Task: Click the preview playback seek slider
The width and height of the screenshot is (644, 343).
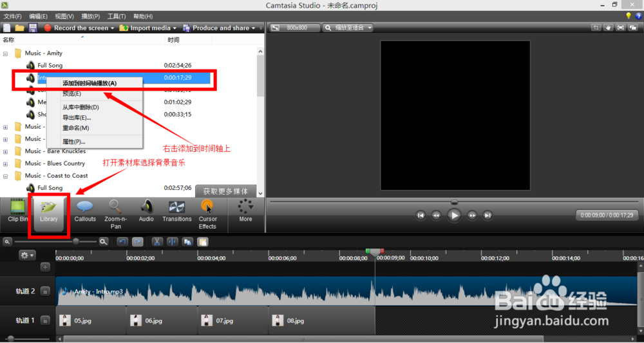Action: pyautogui.click(x=454, y=202)
